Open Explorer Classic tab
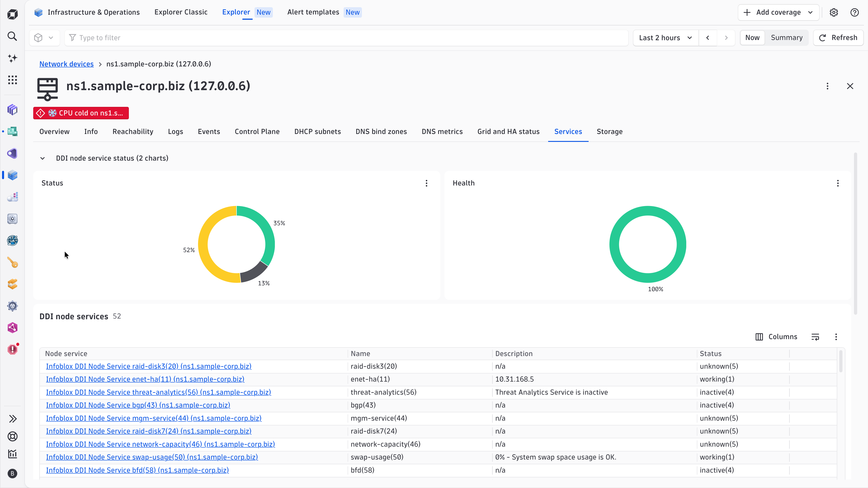Image resolution: width=868 pixels, height=488 pixels. click(181, 12)
